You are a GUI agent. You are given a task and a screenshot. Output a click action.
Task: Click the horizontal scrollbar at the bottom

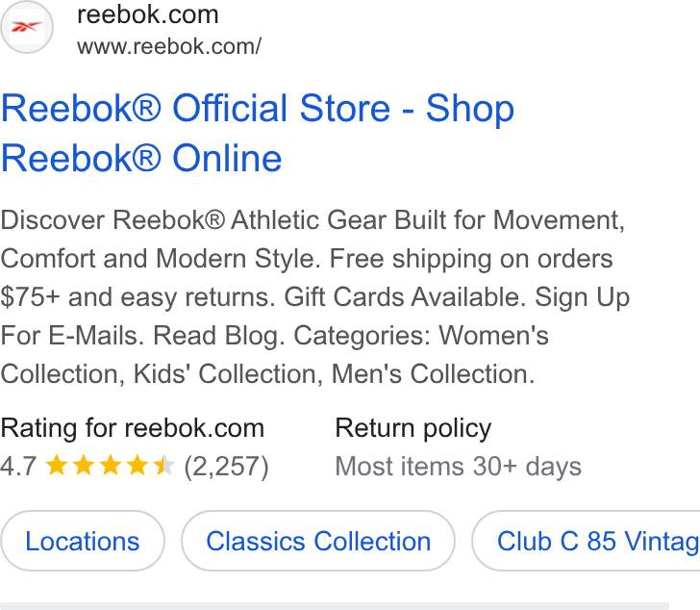[x=335, y=606]
